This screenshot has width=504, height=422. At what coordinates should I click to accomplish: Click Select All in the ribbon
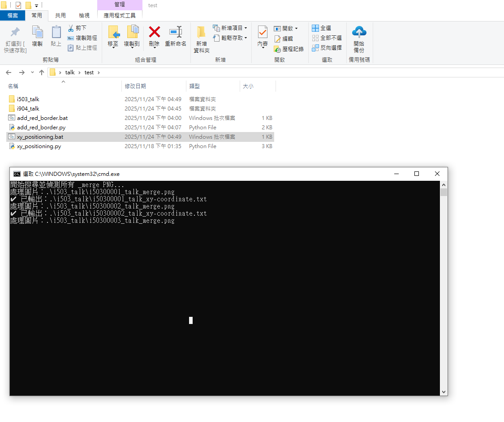322,28
